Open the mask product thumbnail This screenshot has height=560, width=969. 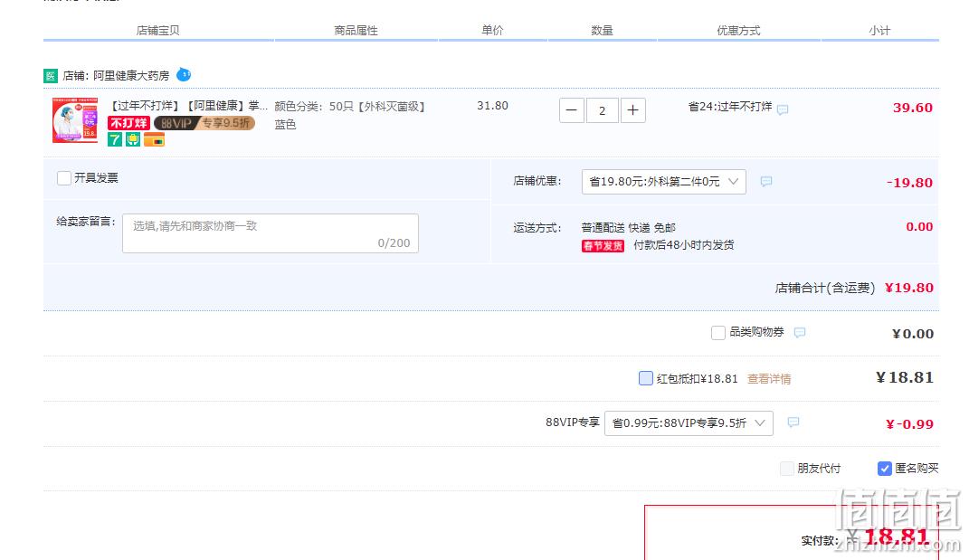tap(75, 120)
